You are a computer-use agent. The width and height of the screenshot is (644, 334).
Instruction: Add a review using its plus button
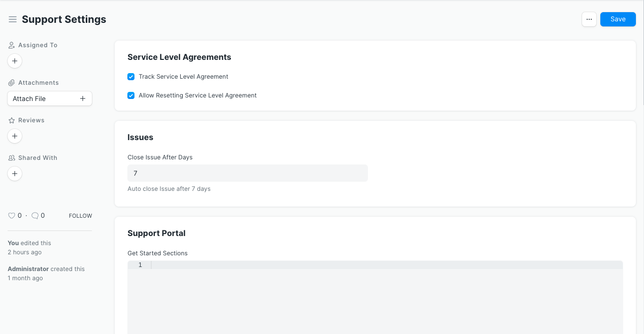(15, 136)
